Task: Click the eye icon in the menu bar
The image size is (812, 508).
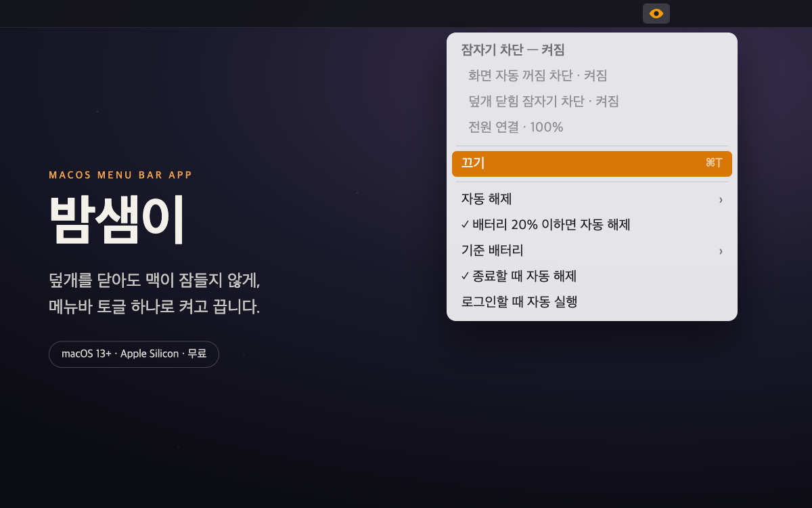Action: [656, 14]
